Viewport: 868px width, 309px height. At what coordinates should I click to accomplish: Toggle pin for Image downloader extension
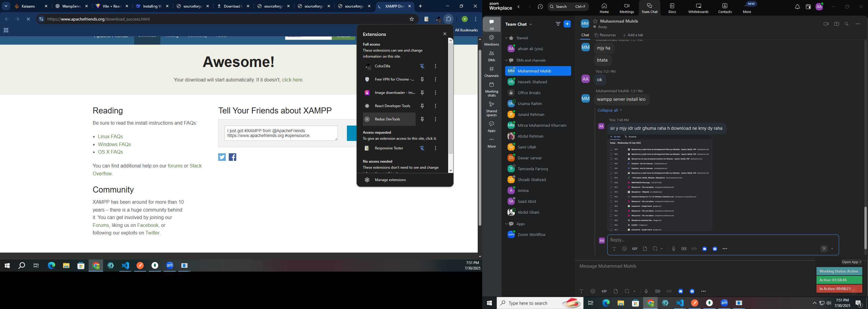click(422, 93)
